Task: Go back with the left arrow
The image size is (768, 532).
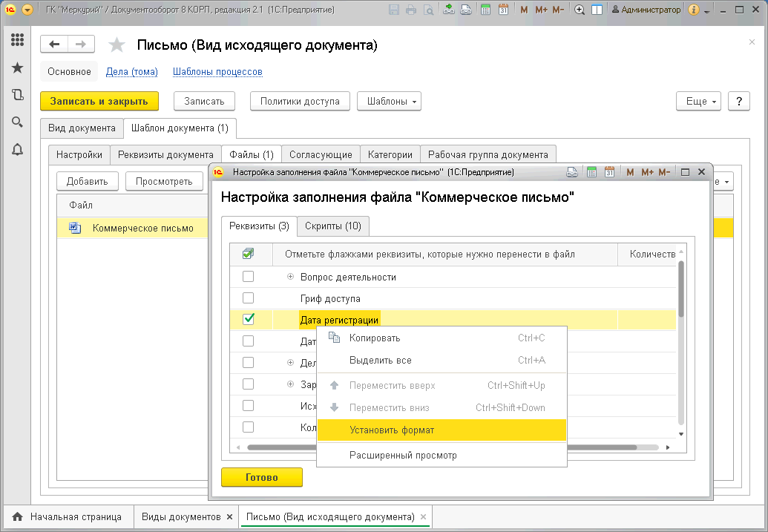Action: pos(54,45)
